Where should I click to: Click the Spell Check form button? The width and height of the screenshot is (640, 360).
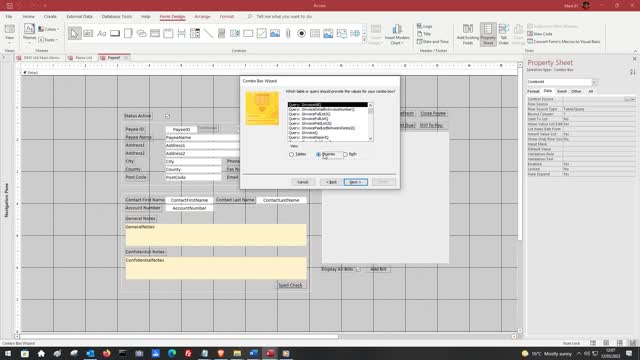click(x=290, y=285)
